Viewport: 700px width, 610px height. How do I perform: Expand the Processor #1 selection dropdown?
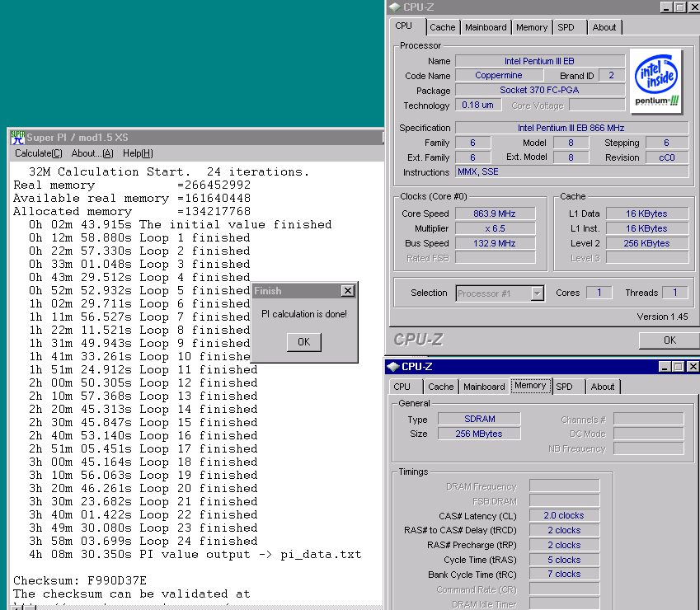(x=538, y=293)
